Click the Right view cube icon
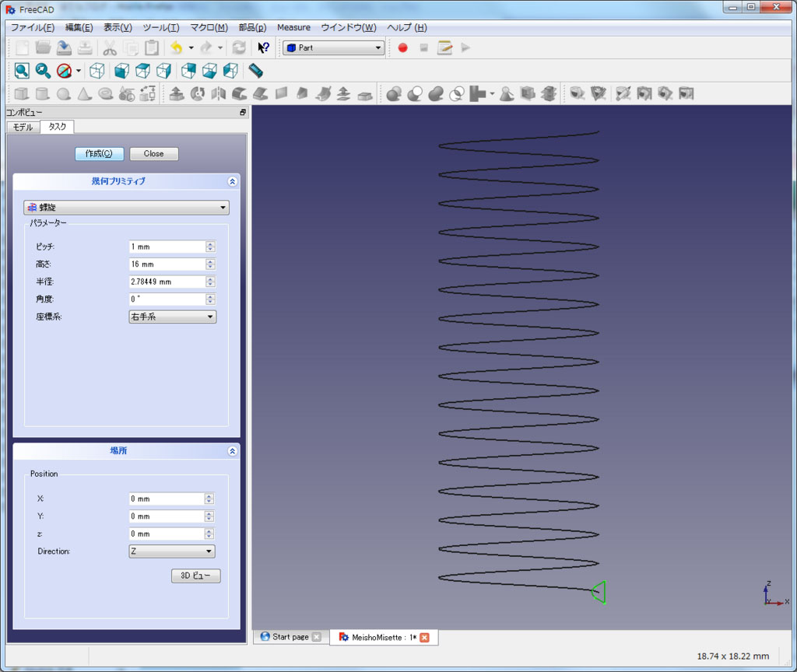797x672 pixels. tap(163, 71)
